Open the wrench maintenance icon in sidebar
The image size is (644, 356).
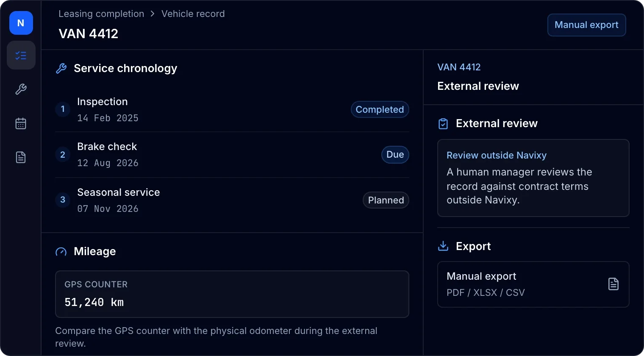(21, 89)
